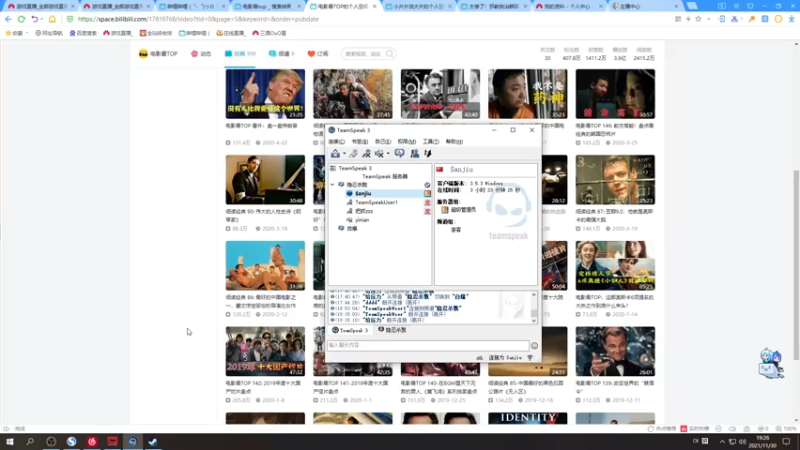The image size is (800, 450).
Task: Move the TeamSpeak chat log scrollbar handle
Action: point(534,312)
